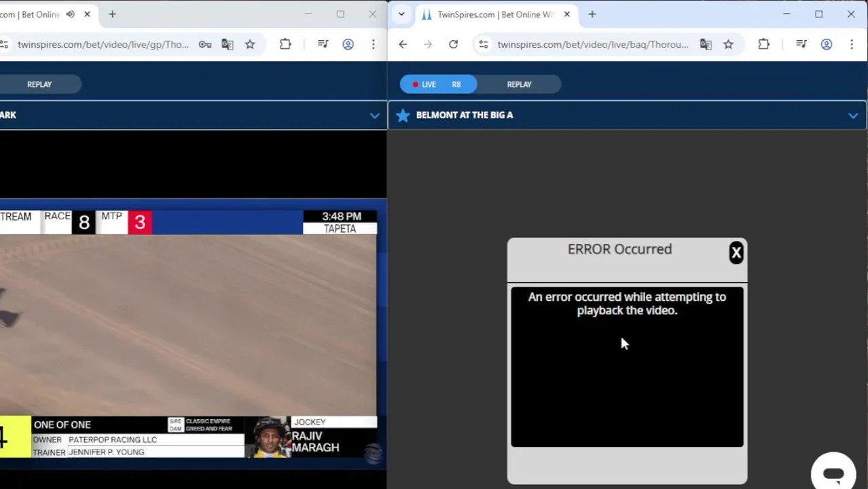Open Chrome menu in right browser window
This screenshot has height=489, width=868.
point(852,44)
